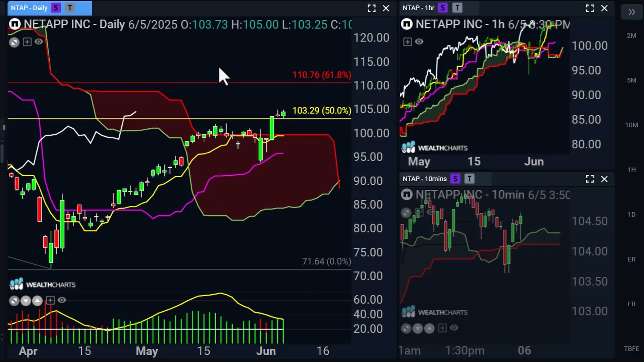
Task: Toggle eye visibility in Daily indicator sub-pane
Action: click(62, 300)
